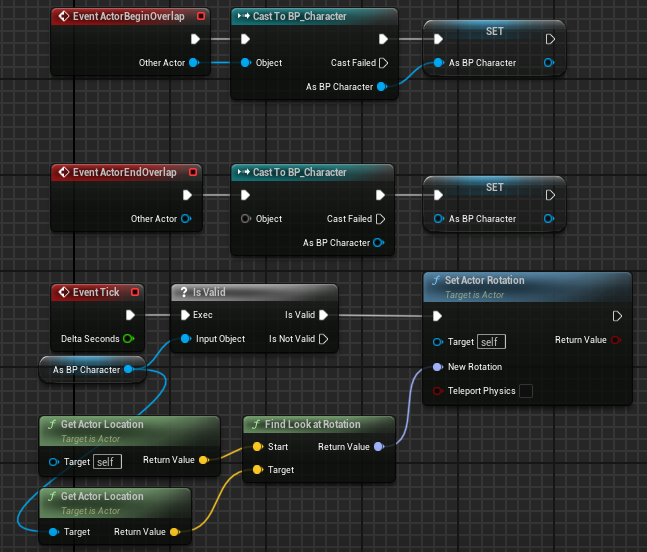The width and height of the screenshot is (647, 552).
Task: Click the function icon on Set Actor Rotation
Action: 436,281
